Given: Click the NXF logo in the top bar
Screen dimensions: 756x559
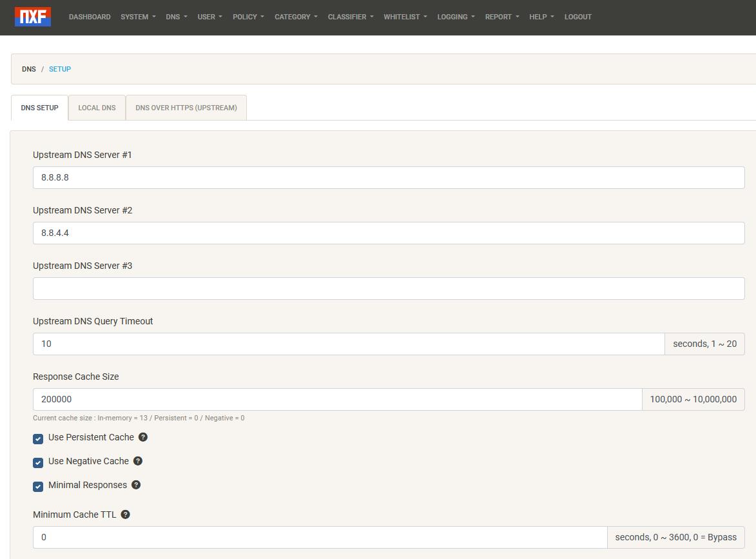Looking at the screenshot, I should coord(32,17).
